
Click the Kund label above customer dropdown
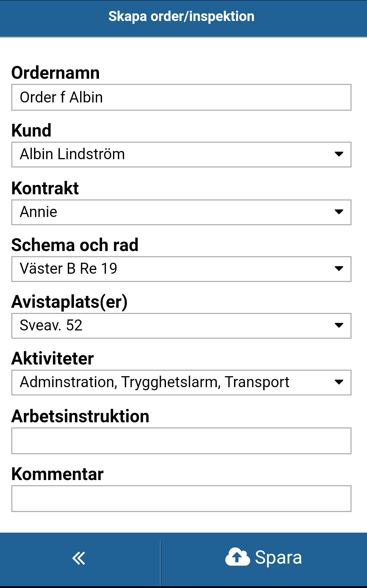point(31,131)
